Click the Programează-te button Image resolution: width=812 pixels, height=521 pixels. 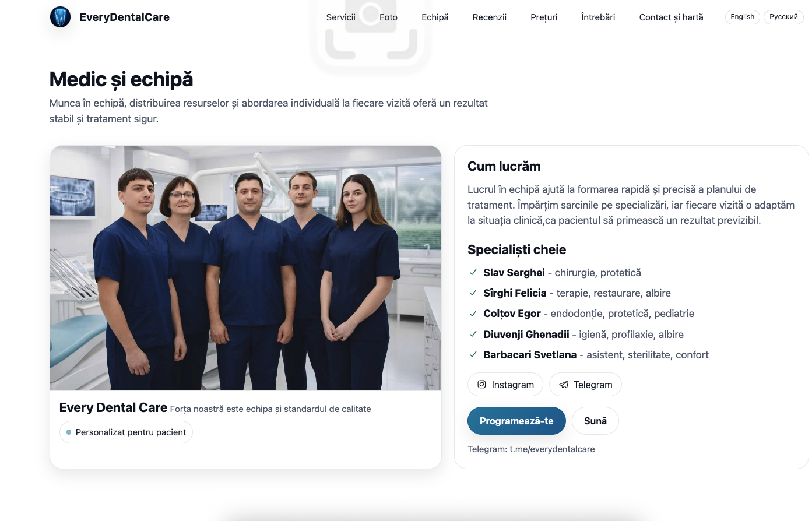coord(516,421)
